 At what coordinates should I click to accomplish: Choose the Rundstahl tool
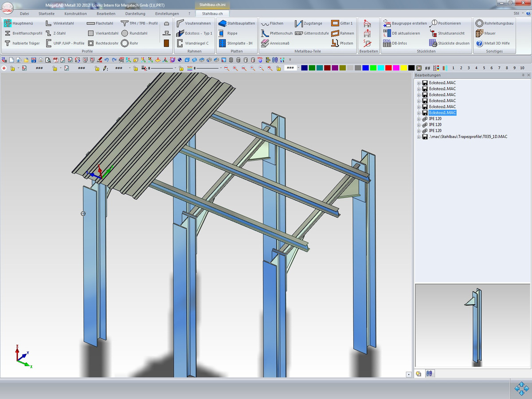click(134, 33)
